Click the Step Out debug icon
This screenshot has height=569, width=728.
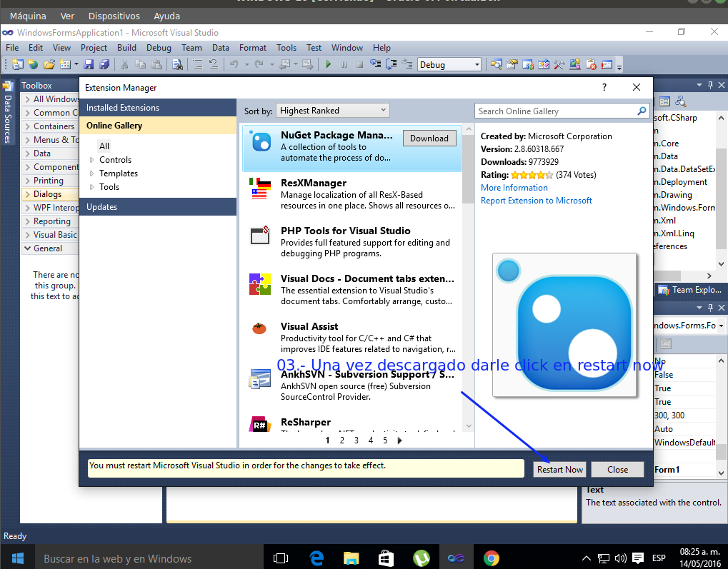407,64
